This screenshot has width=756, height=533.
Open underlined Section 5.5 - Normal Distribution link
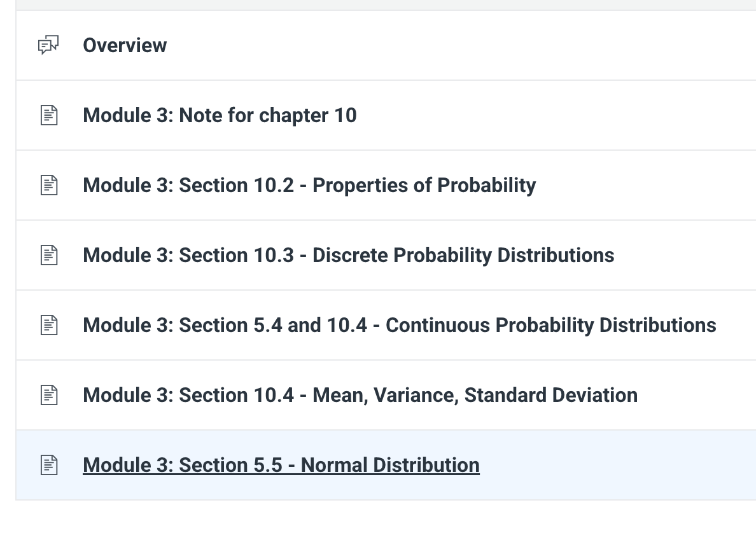281,465
